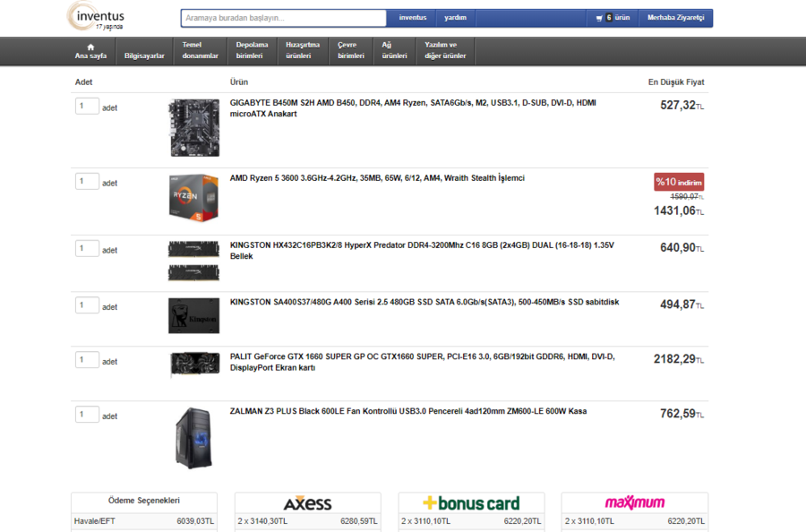Click the 640,90 TL price
The height and width of the screenshot is (532, 806).
point(682,248)
